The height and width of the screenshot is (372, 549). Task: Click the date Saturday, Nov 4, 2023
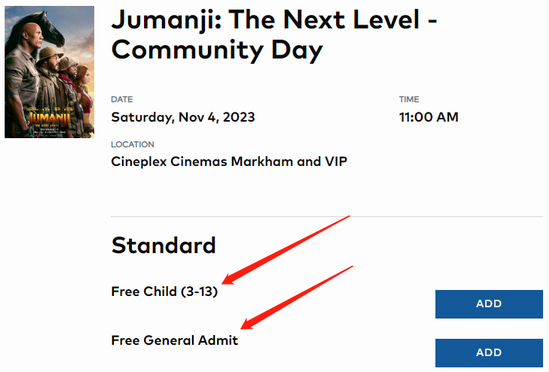183,117
